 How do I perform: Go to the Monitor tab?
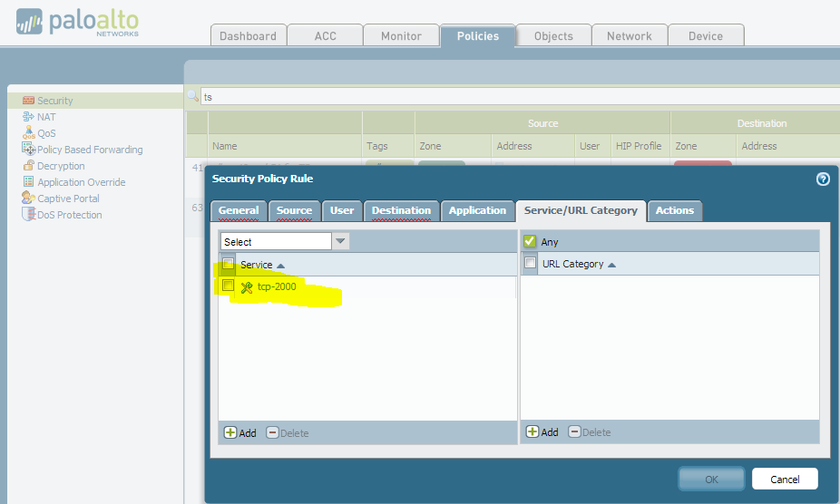click(401, 35)
